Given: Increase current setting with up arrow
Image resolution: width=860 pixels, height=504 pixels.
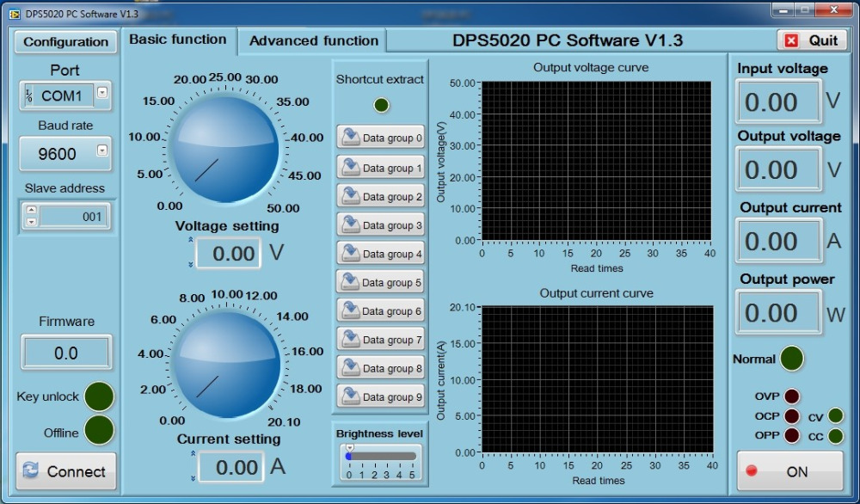Looking at the screenshot, I should click(193, 453).
